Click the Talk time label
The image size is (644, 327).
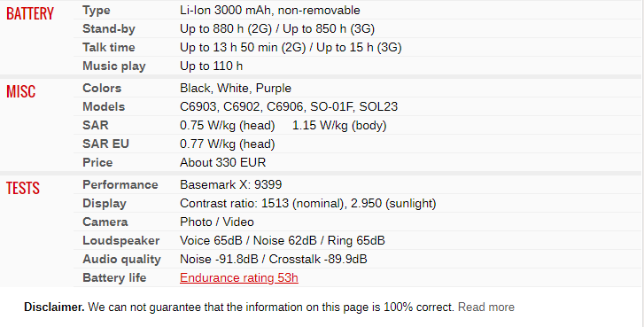[109, 47]
